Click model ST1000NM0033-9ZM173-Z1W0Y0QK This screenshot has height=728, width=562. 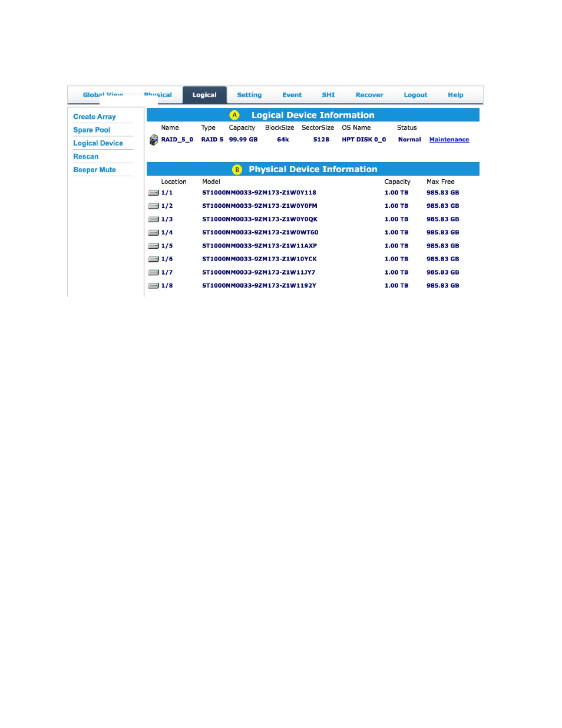(x=260, y=219)
